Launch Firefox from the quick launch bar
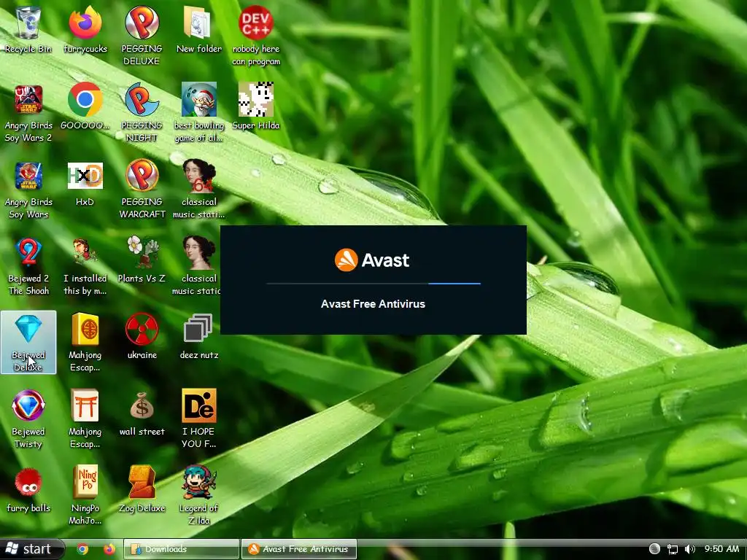 109,549
